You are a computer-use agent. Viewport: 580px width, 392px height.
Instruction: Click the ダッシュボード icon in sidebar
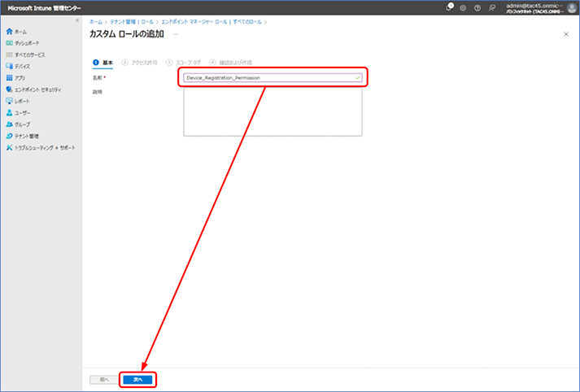point(9,43)
